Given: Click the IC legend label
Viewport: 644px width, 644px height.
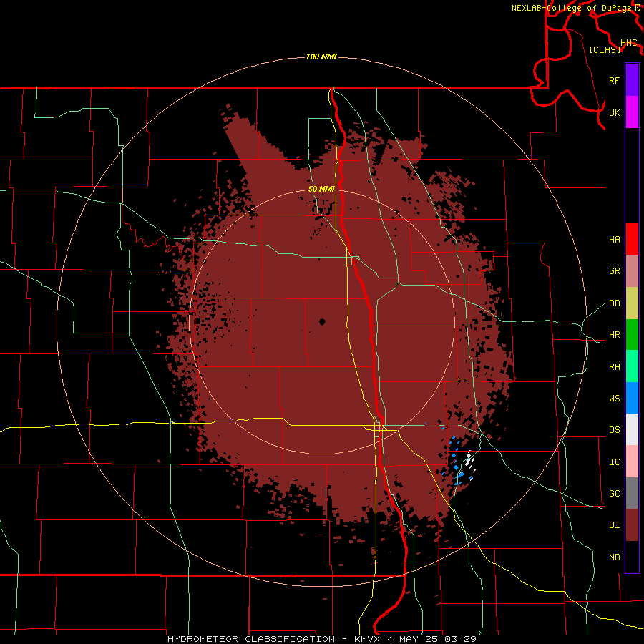Looking at the screenshot, I should pyautogui.click(x=615, y=462).
